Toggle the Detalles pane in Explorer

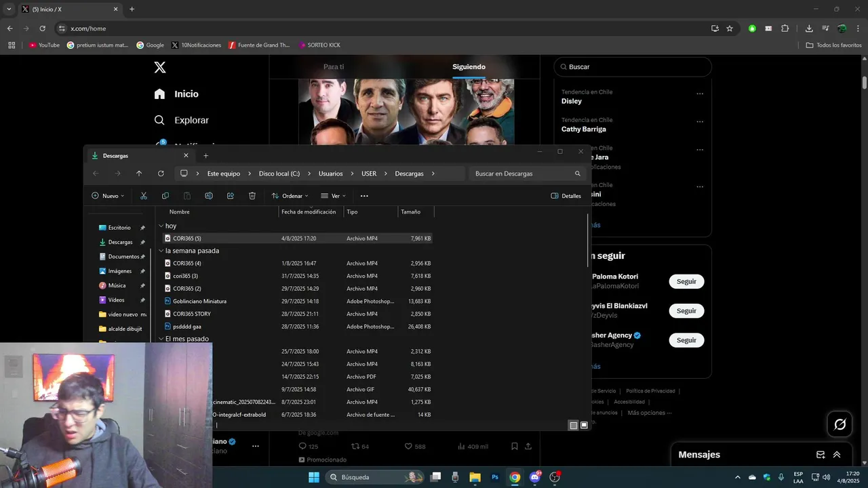566,196
